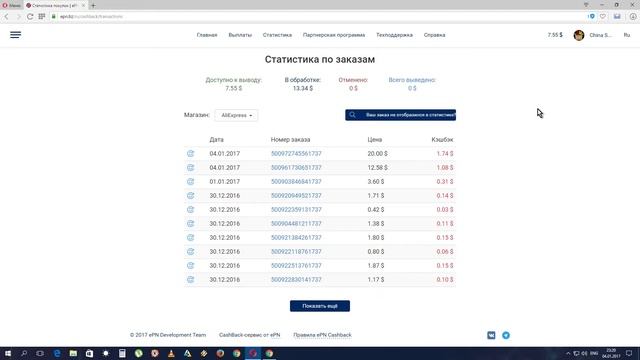Reload the page with refresh icon
The width and height of the screenshot is (640, 360).
[30, 17]
